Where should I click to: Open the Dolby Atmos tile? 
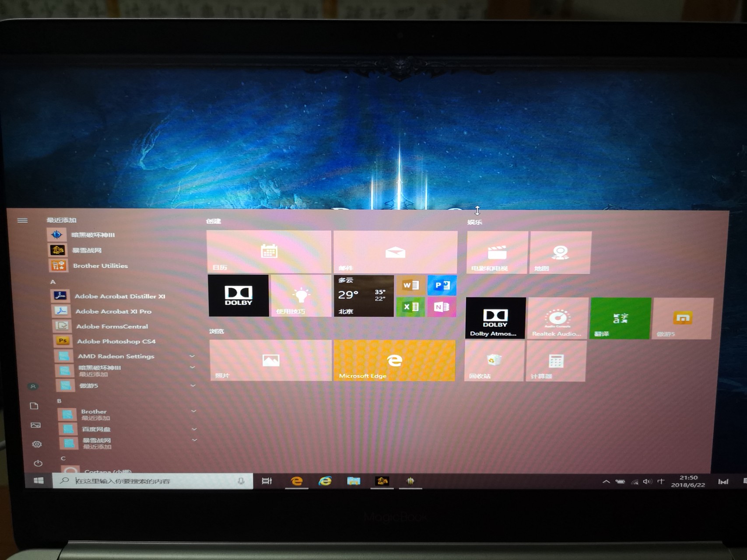click(x=495, y=318)
